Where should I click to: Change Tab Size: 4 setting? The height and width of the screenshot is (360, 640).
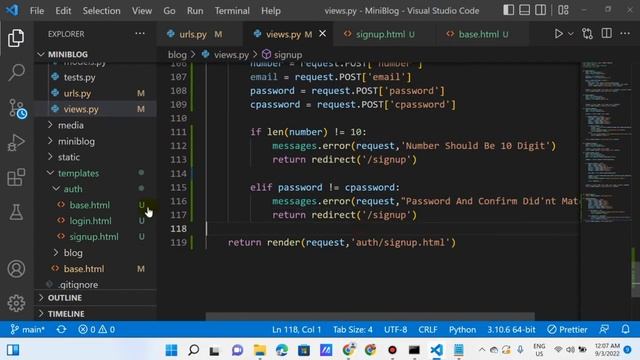click(352, 329)
